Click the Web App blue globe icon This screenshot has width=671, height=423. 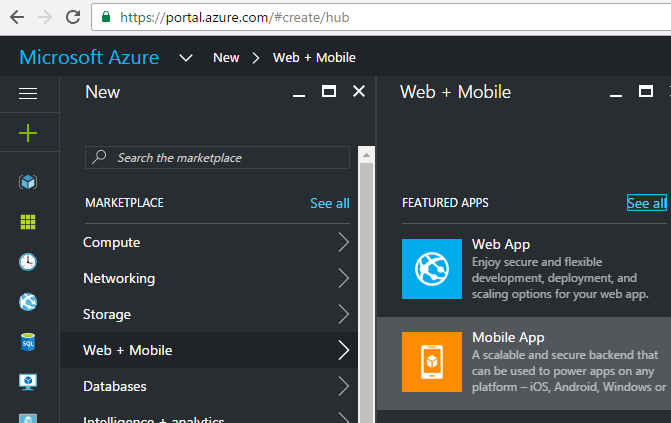[x=432, y=269]
